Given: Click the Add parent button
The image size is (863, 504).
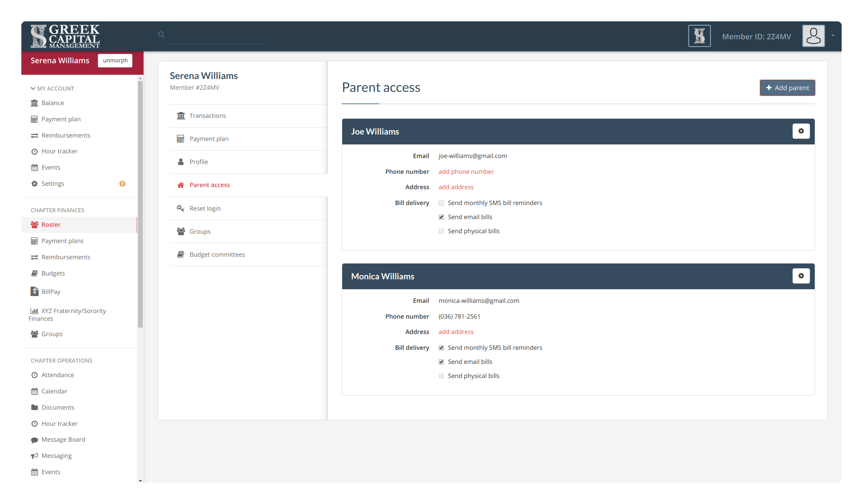Looking at the screenshot, I should [x=787, y=88].
